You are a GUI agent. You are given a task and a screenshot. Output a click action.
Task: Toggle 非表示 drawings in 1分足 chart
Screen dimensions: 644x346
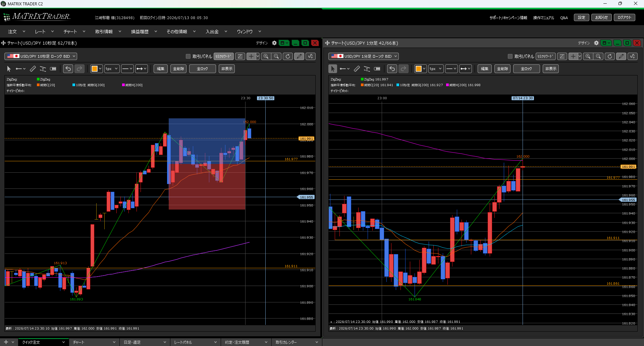click(551, 69)
